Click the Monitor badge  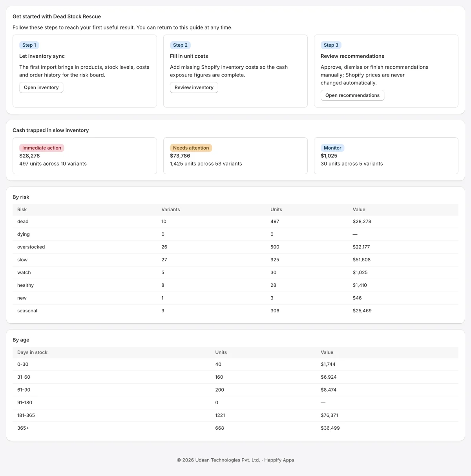pos(332,148)
